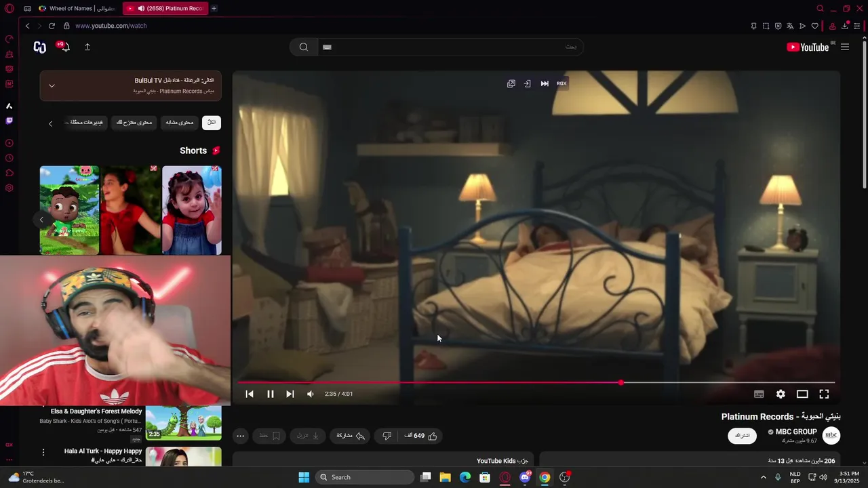Open browser snapshot tool icon
The height and width of the screenshot is (488, 868).
tap(766, 26)
